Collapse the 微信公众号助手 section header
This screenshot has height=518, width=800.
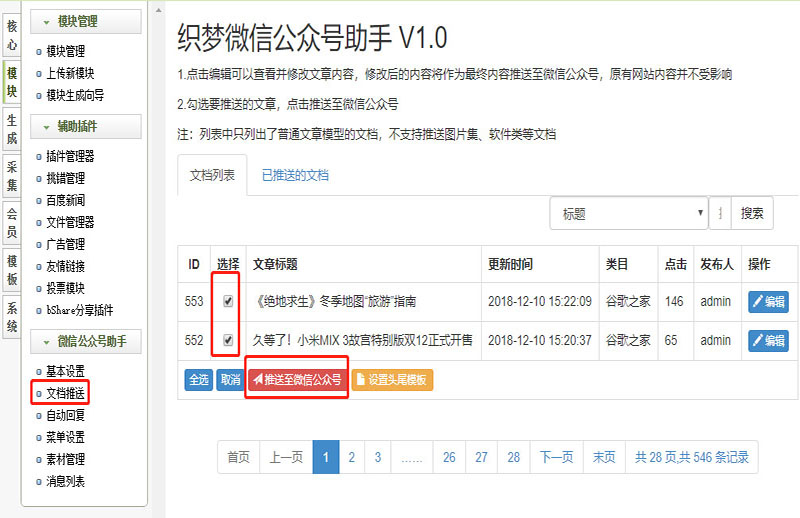86,341
